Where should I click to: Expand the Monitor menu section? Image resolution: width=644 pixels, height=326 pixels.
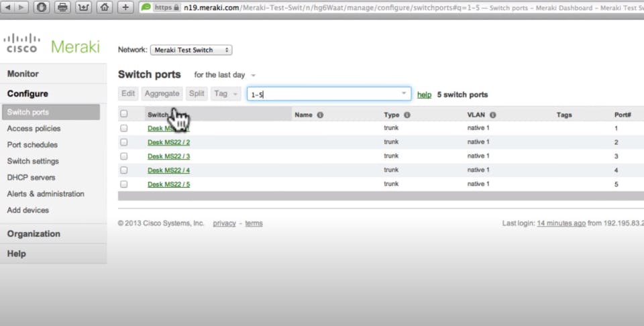point(54,74)
